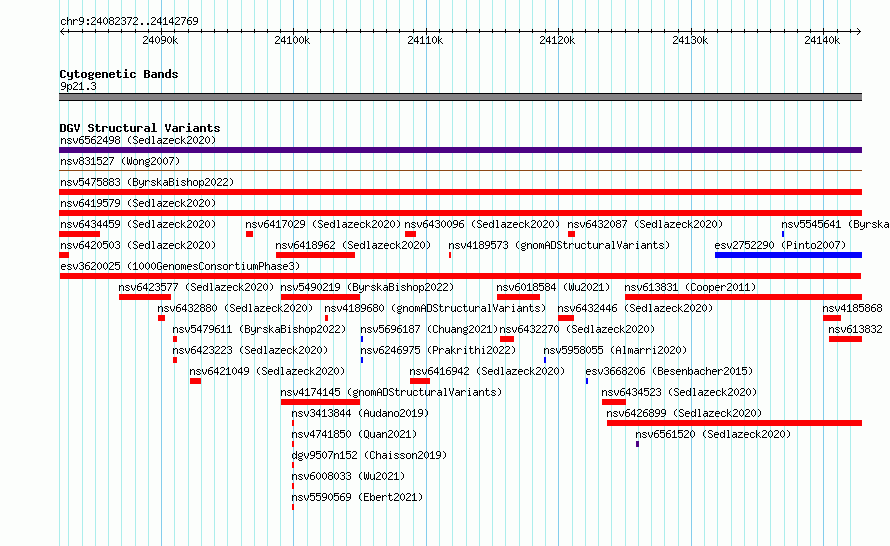Click variant nsv4189573 (gnomADStructuralVariants)
The image size is (890, 546).
(x=559, y=245)
